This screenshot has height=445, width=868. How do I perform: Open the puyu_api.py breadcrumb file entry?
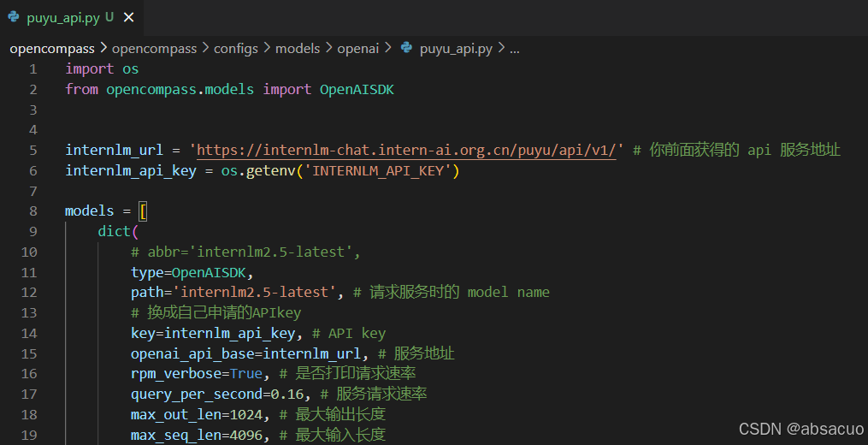456,49
